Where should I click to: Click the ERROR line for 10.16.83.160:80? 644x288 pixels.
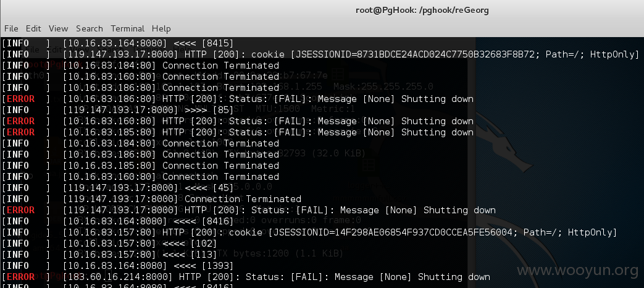click(x=237, y=121)
